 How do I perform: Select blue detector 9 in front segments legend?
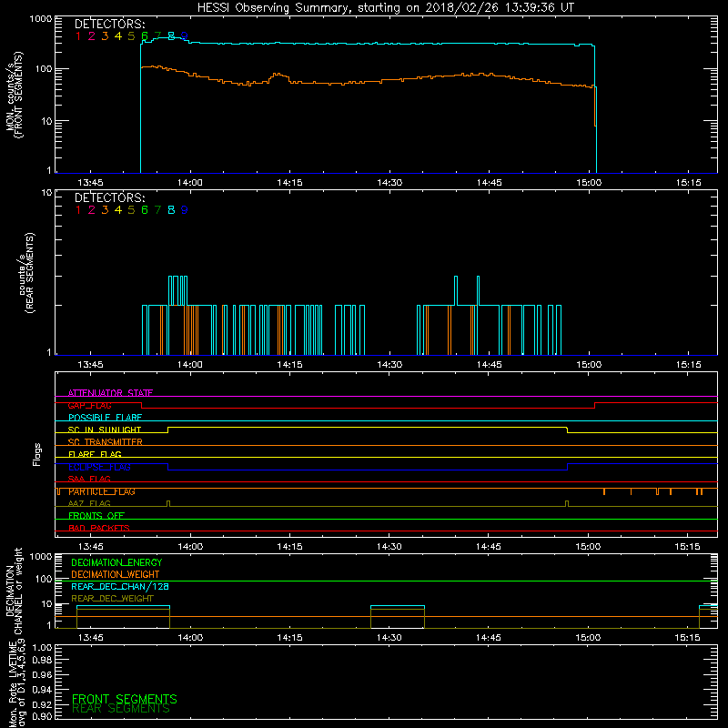point(185,36)
